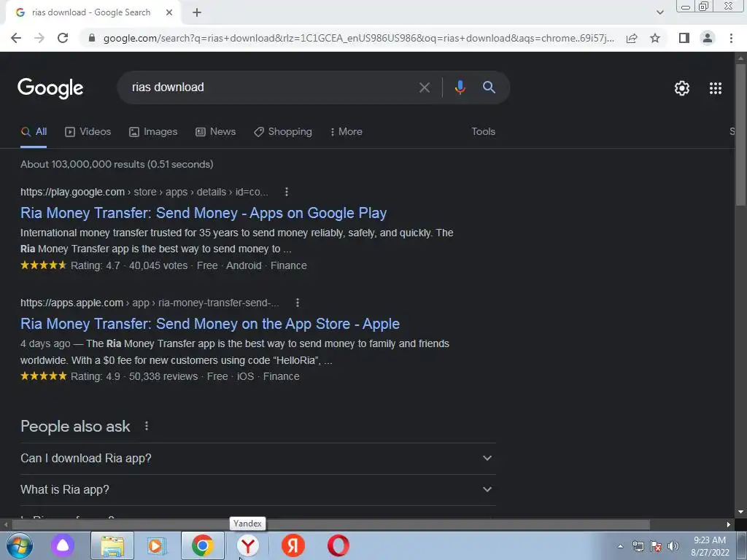Image resolution: width=747 pixels, height=560 pixels.
Task: Open media player taskbar icon
Action: coord(156,545)
